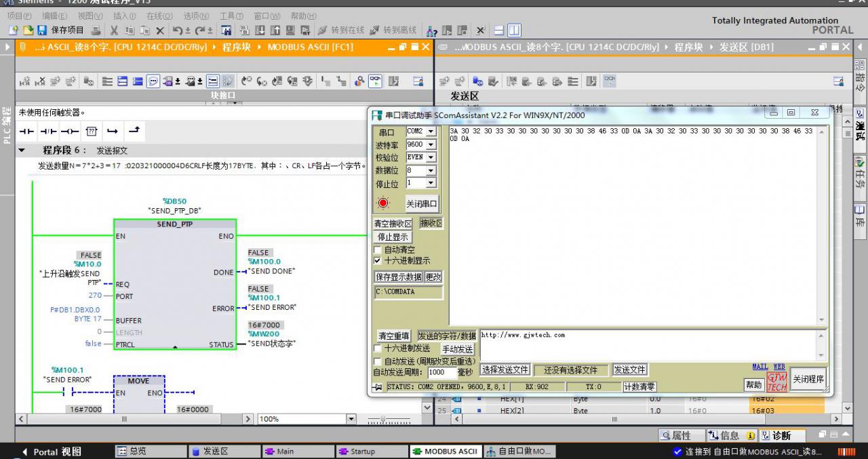Insert output coil from favorites bar
The width and height of the screenshot is (868, 459).
[69, 131]
